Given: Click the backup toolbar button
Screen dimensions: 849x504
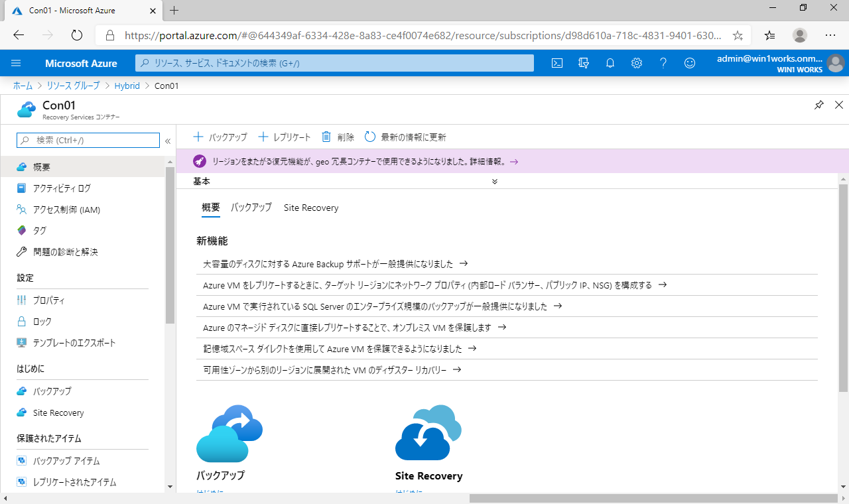Looking at the screenshot, I should (220, 137).
